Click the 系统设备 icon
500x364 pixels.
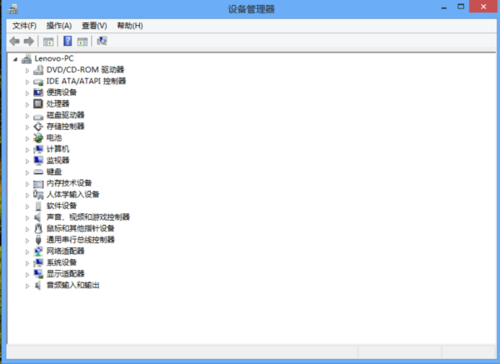click(x=38, y=263)
